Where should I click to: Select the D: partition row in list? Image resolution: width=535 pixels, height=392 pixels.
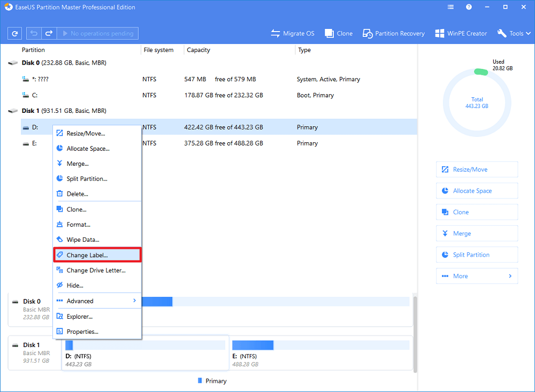218,127
